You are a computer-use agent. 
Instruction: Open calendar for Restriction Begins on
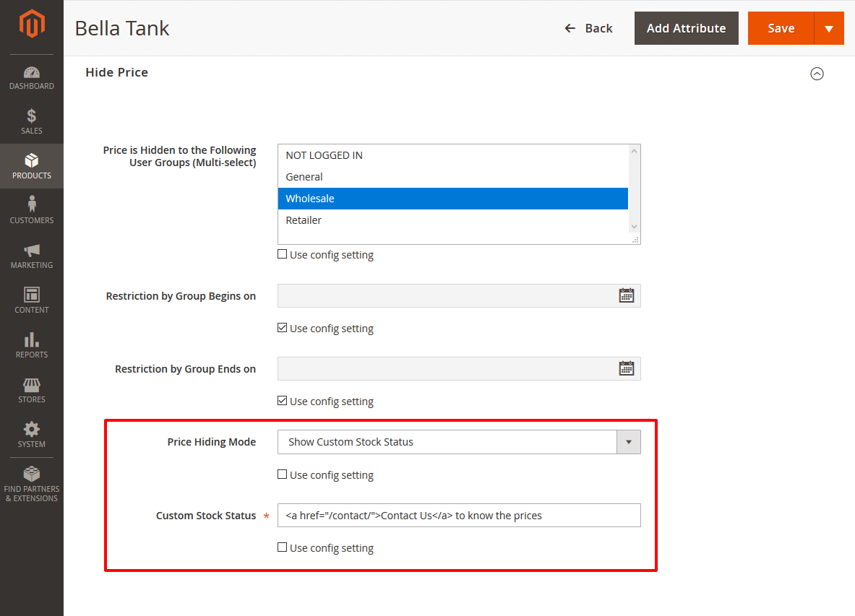pos(626,295)
